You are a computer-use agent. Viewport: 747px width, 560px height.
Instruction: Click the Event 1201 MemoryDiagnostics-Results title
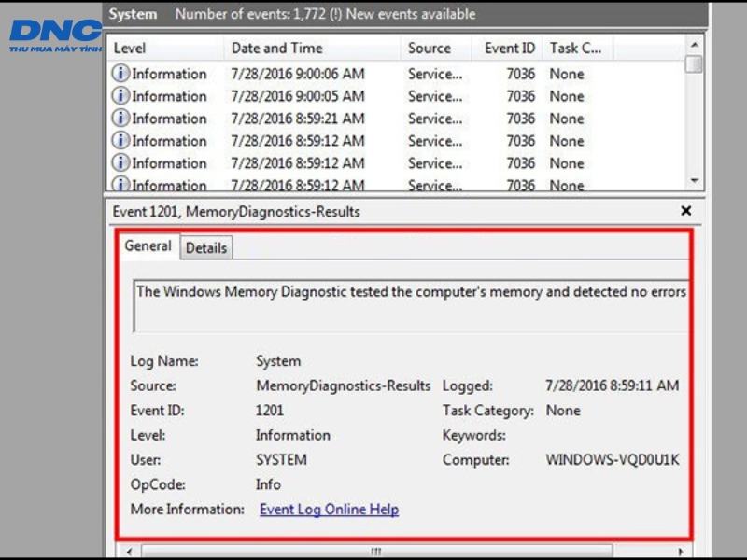(x=236, y=212)
